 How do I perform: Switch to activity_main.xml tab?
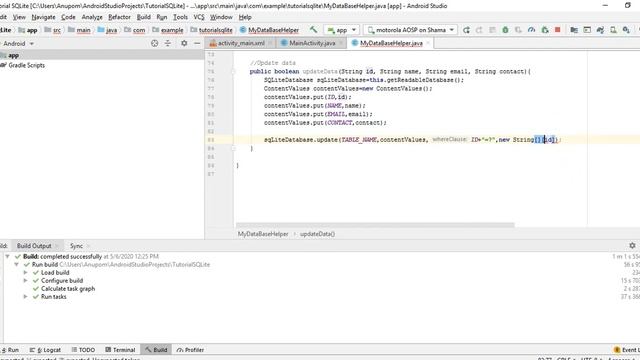click(x=241, y=43)
